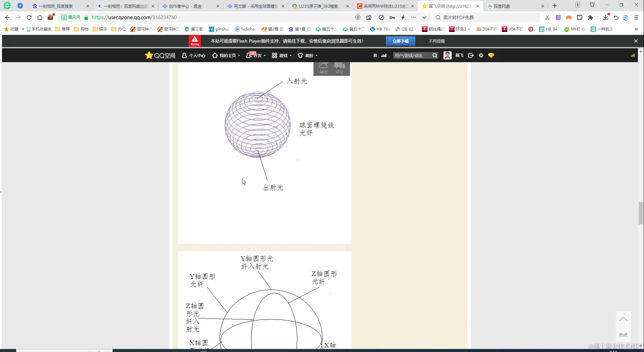Open the browser hamburger menu icon
This screenshot has height=352, width=644.
(636, 17)
